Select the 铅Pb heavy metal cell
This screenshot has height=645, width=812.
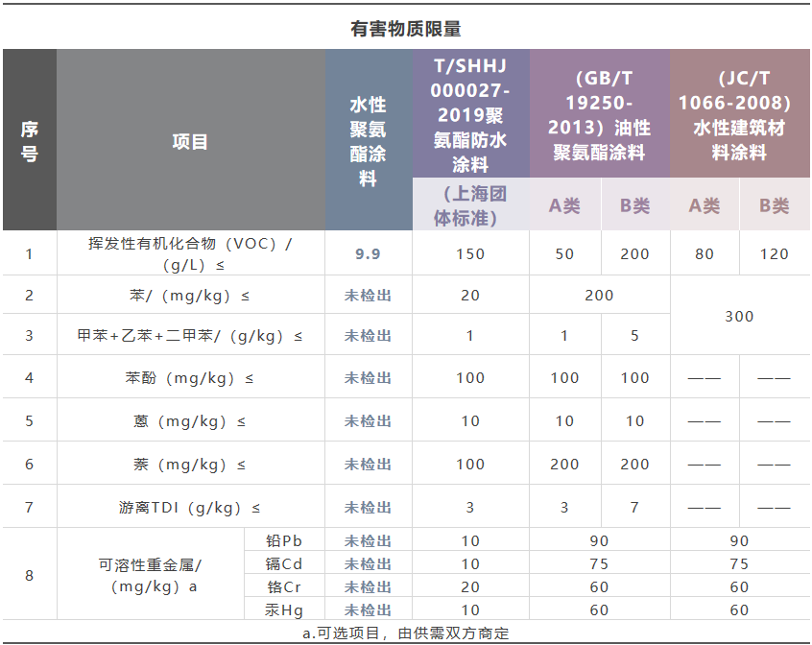pyautogui.click(x=286, y=540)
